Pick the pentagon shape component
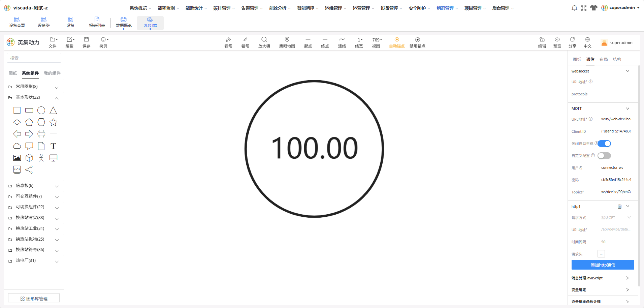 [29, 122]
